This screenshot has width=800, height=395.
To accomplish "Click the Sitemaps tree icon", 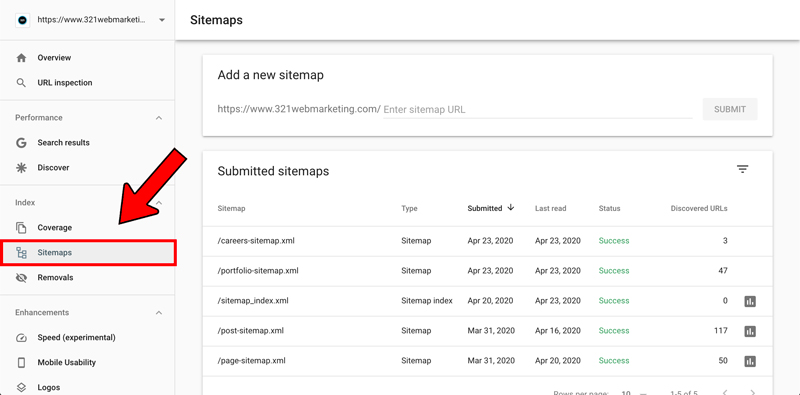I will point(21,253).
